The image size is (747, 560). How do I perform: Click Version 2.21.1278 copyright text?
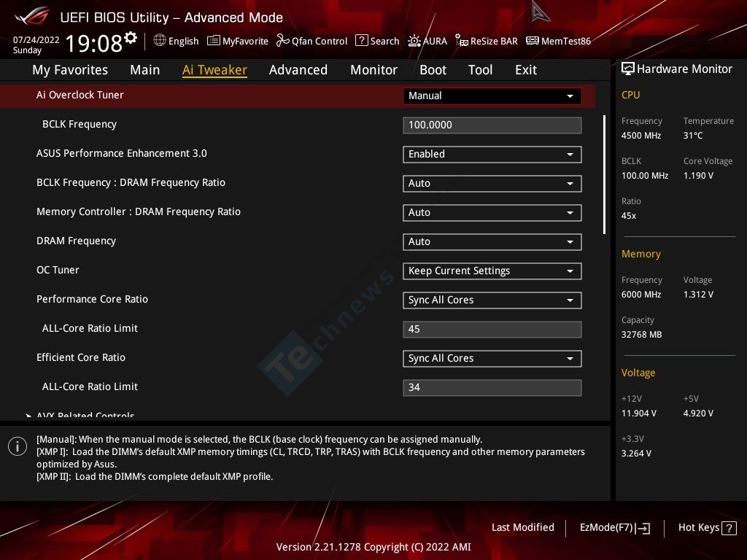[x=373, y=547]
